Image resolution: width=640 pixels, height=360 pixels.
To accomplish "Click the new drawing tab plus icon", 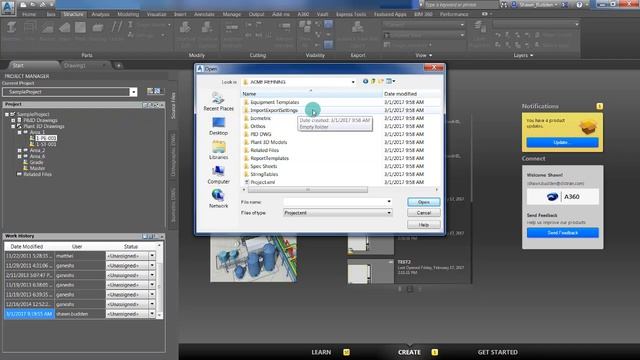I will 118,65.
